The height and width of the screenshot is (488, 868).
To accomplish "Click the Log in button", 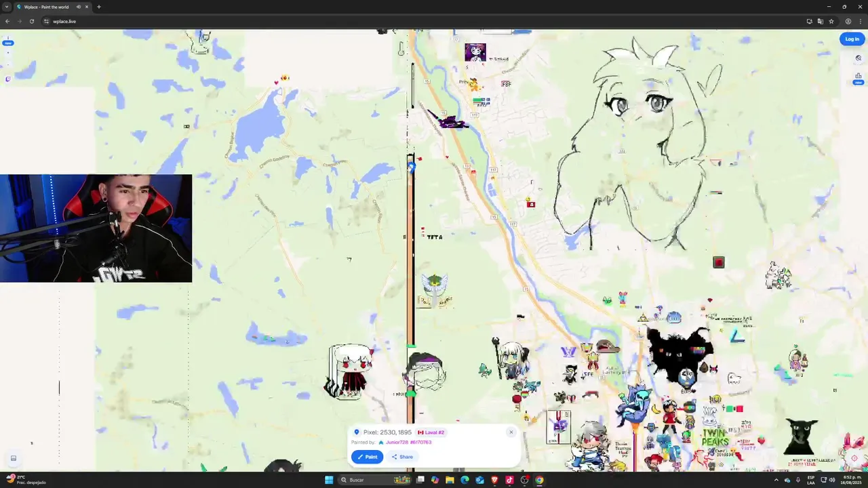I will click(x=852, y=39).
